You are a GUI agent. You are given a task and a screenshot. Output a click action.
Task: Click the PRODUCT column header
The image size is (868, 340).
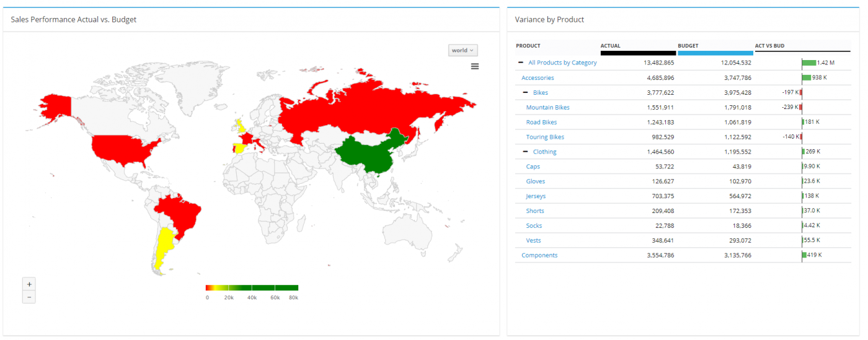click(x=528, y=46)
